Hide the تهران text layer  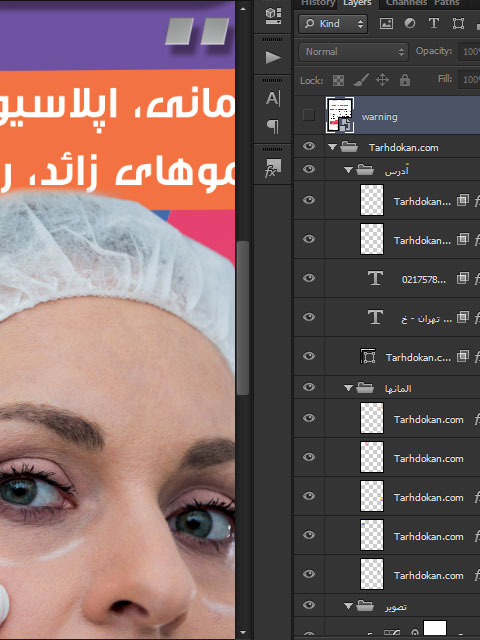(x=309, y=317)
